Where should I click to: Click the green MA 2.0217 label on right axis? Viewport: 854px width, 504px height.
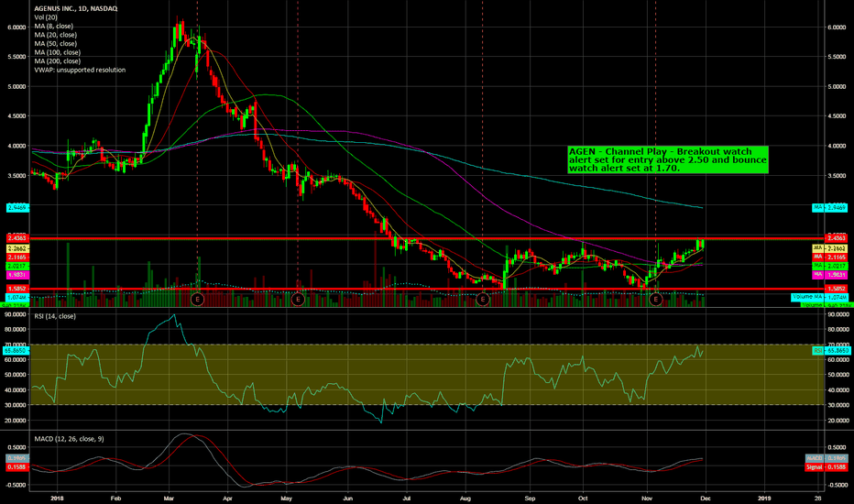pyautogui.click(x=829, y=266)
